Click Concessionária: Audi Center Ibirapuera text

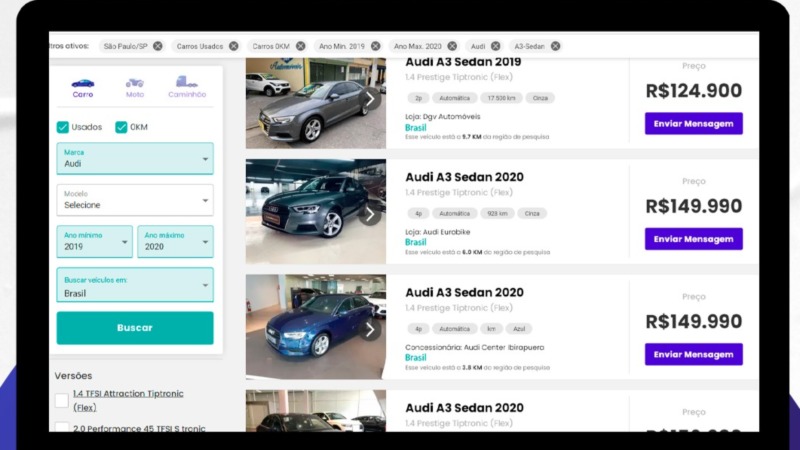(x=475, y=347)
